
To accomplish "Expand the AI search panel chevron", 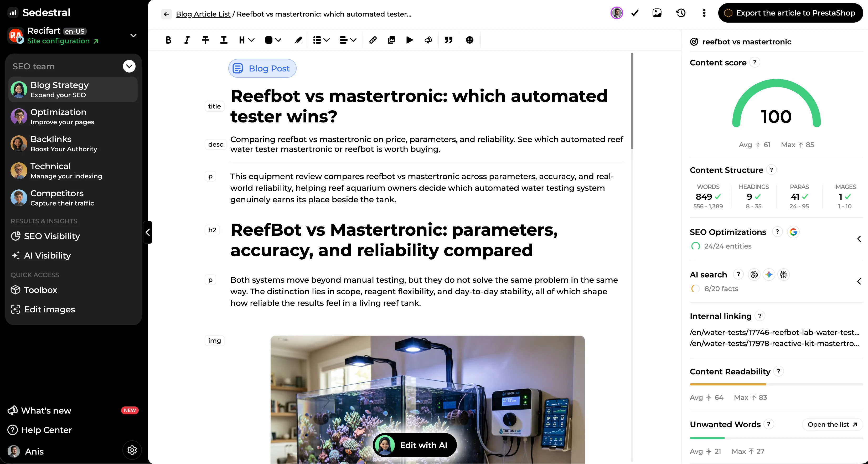I will (x=859, y=281).
